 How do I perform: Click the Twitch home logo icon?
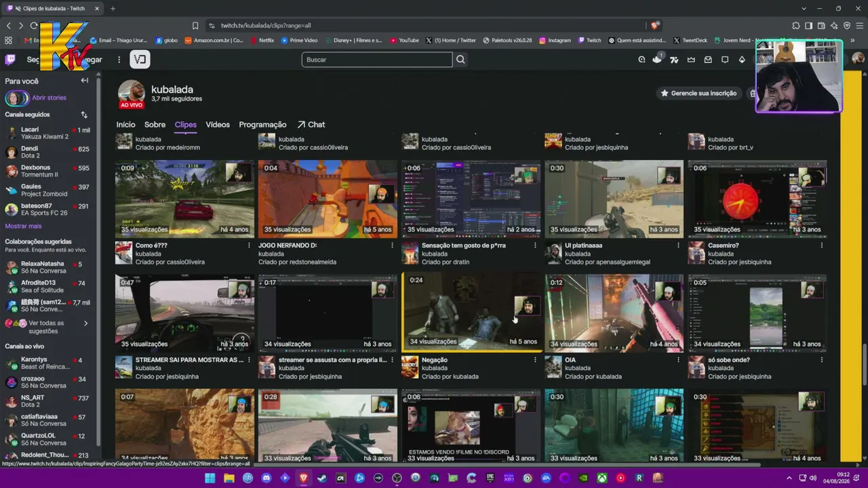10,60
